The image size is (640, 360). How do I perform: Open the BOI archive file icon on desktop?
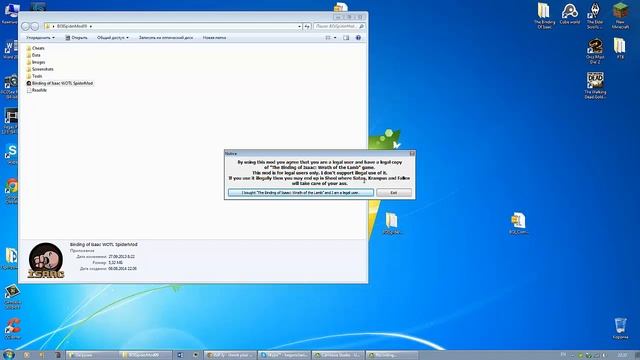[518, 223]
